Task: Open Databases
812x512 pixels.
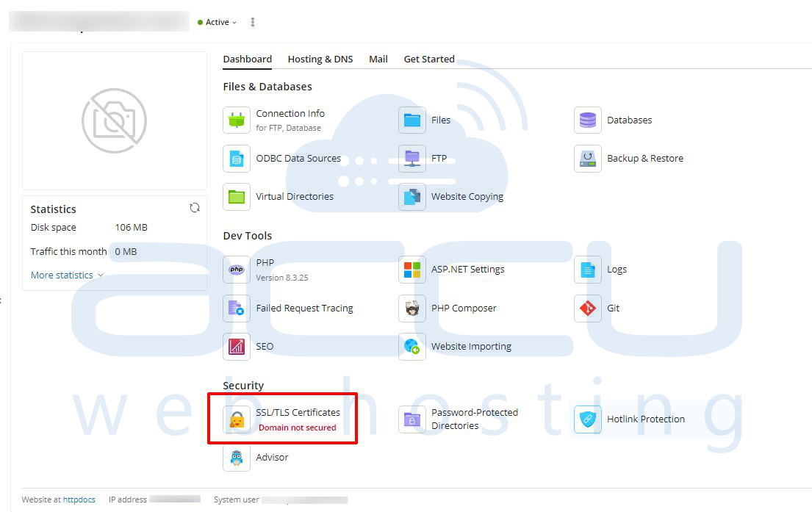Action: coord(628,120)
